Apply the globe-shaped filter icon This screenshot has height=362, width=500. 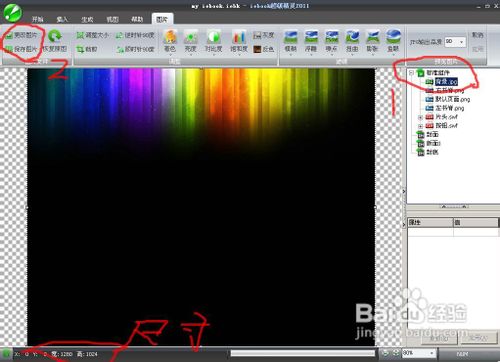[x=393, y=41]
